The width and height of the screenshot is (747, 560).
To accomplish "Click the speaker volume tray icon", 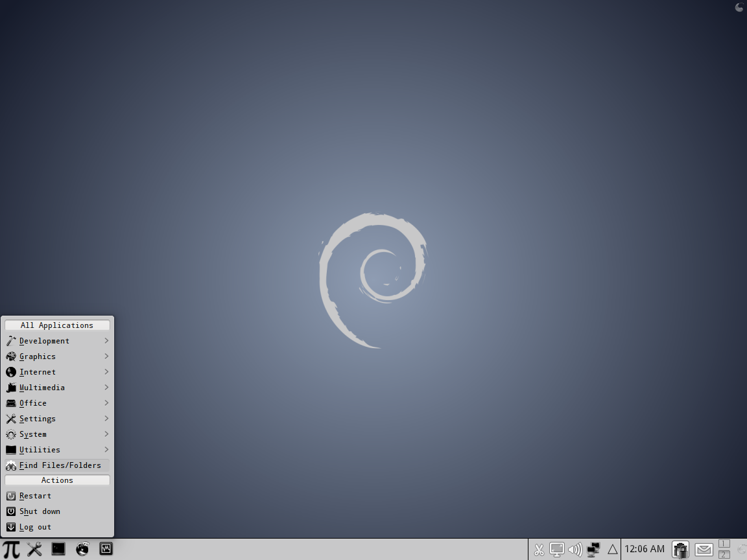I will point(575,550).
